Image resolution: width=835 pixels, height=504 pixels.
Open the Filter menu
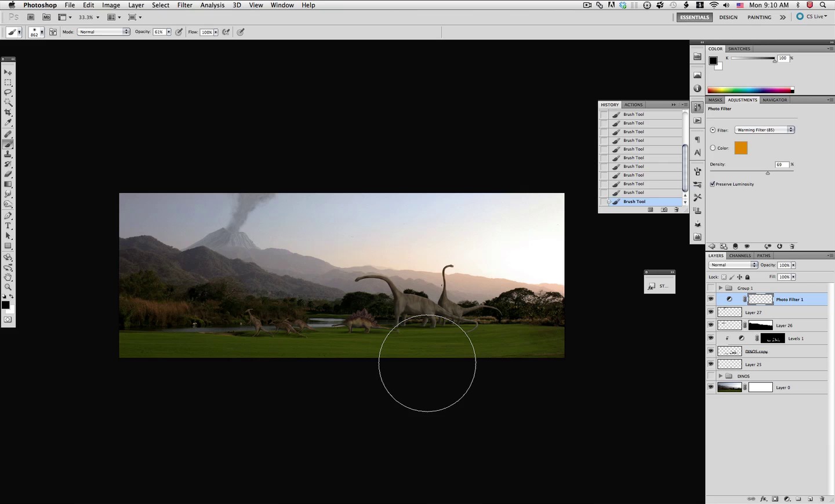[x=184, y=5]
